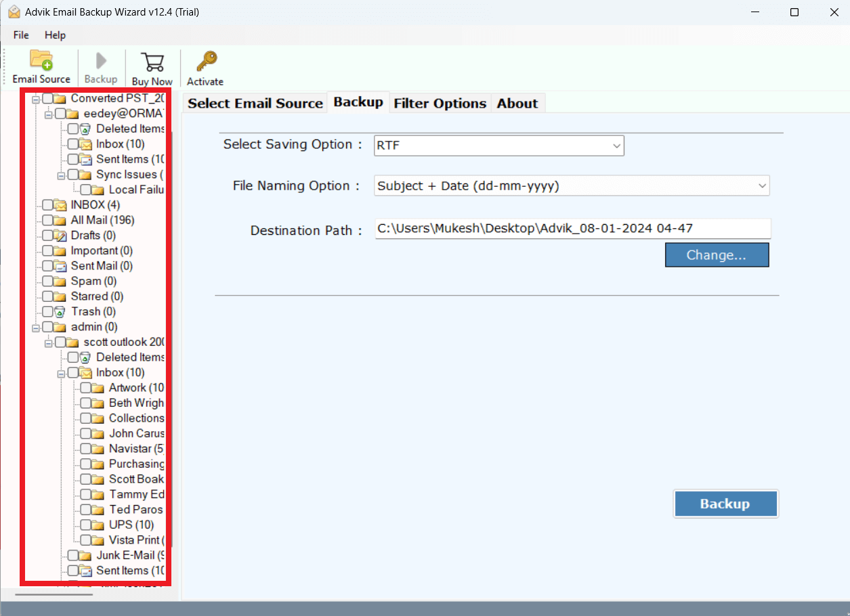Viewport: 850px width, 616px height.
Task: Collapse the eedey@ORMA tree node
Action: click(x=49, y=114)
